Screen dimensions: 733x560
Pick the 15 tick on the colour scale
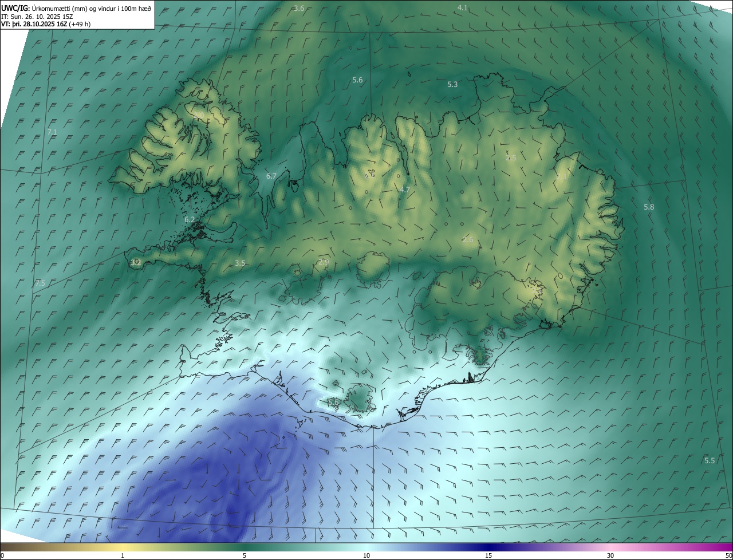tap(488, 556)
